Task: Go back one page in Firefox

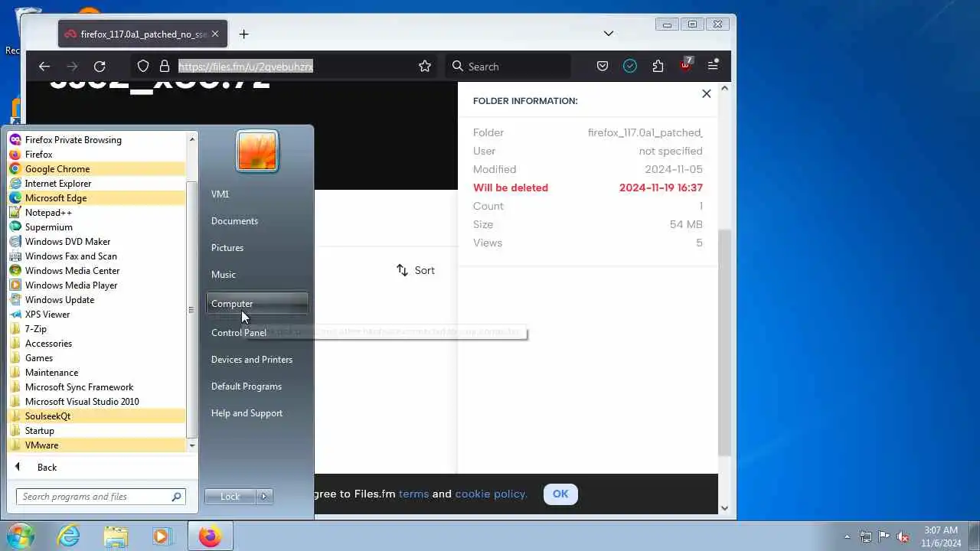Action: pyautogui.click(x=44, y=67)
